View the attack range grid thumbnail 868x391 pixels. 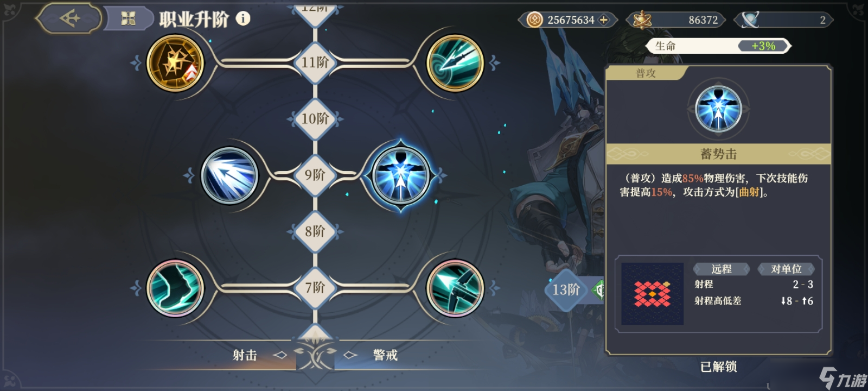652,294
